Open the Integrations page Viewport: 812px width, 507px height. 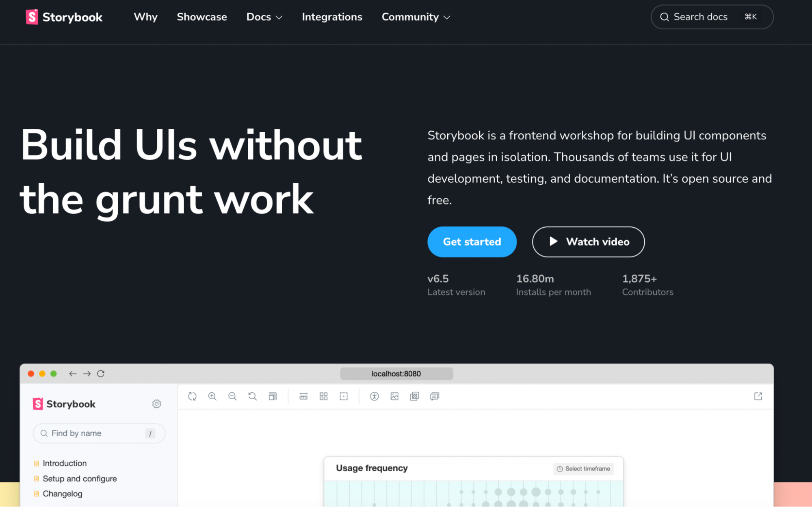click(332, 17)
